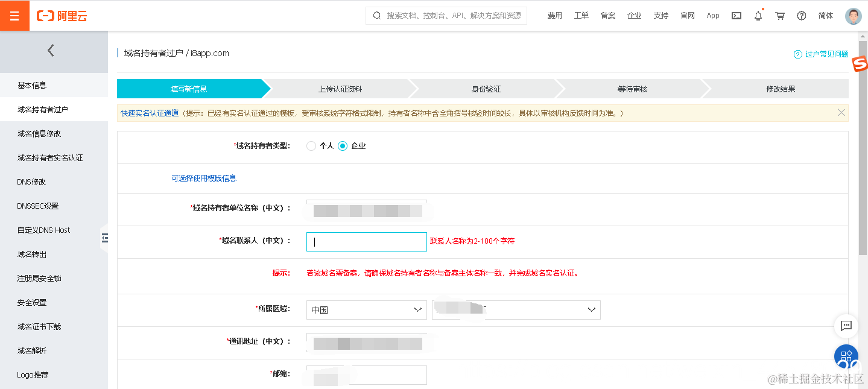This screenshot has height=389, width=868.
Task: Open 官网 in top navigation
Action: click(688, 16)
